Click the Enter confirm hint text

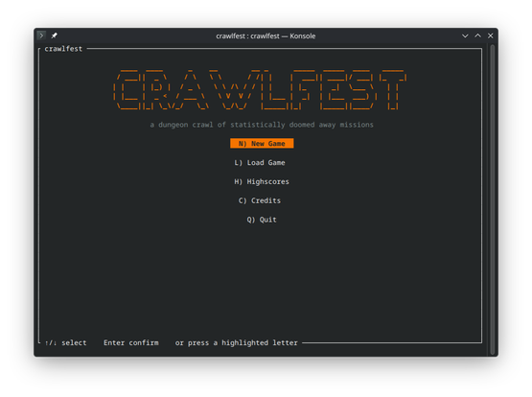[131, 342]
